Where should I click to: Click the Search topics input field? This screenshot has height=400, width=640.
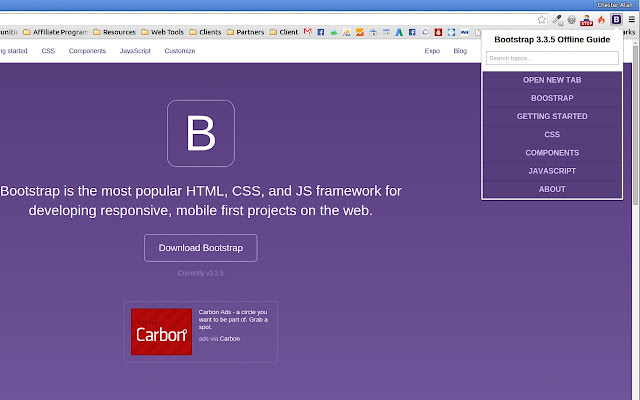552,58
